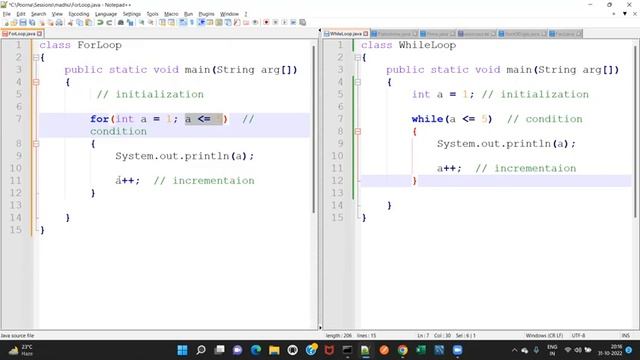
Task: Click the Cut toolbar icon
Action: 70,22
